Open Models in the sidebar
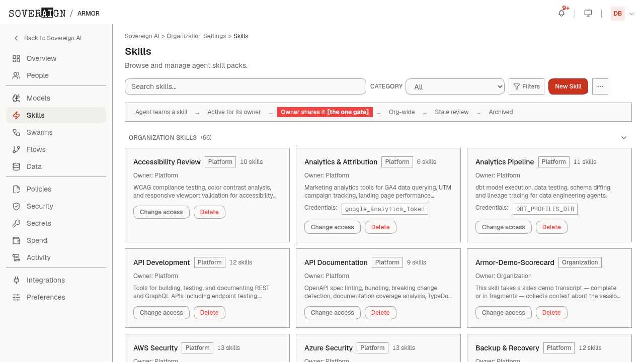Image resolution: width=644 pixels, height=362 pixels. 56,98
